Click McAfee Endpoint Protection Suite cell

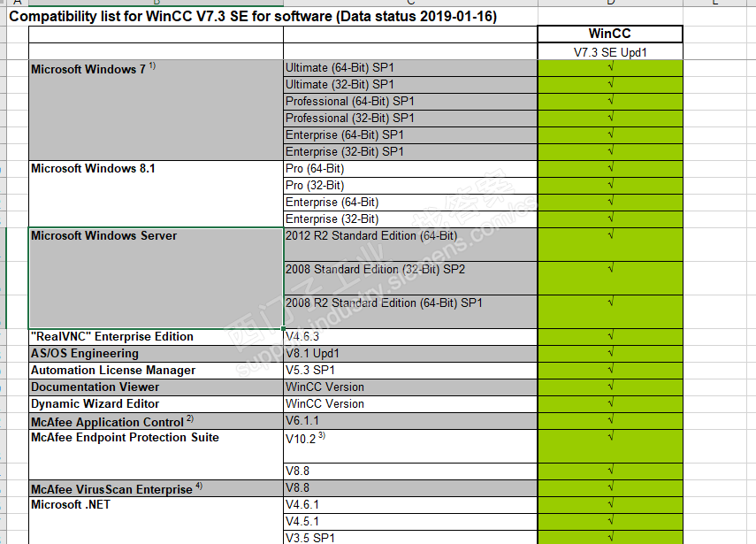(156, 455)
